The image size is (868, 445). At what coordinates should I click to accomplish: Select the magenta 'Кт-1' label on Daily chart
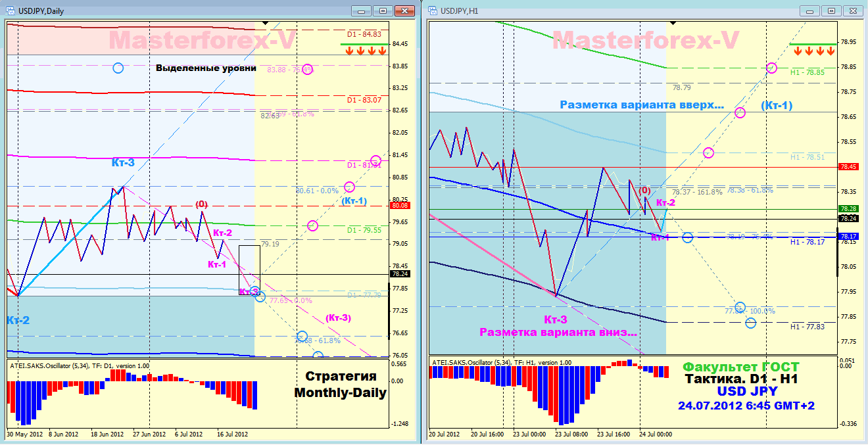coord(217,264)
